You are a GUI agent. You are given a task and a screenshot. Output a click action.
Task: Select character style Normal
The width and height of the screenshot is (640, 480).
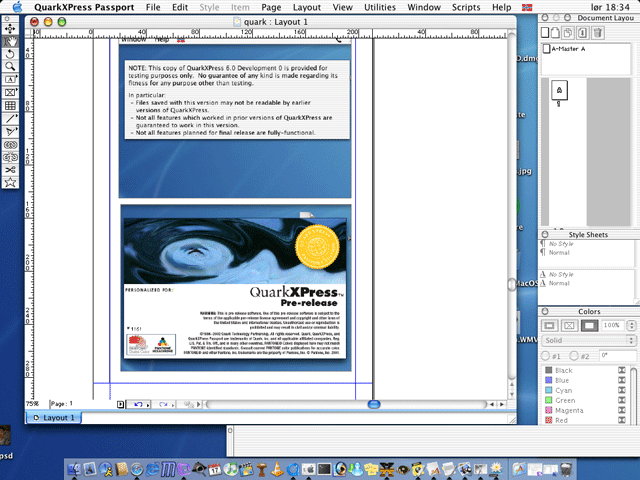coord(559,283)
